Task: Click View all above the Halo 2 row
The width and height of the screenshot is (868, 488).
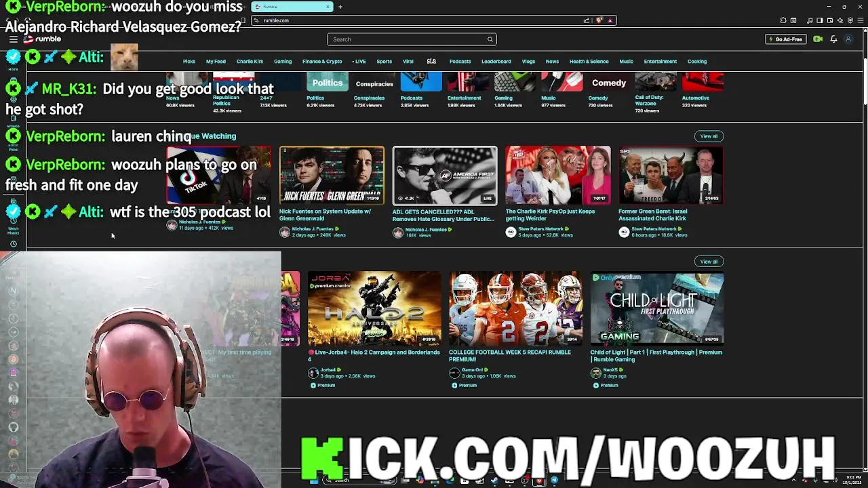Action: tap(709, 262)
